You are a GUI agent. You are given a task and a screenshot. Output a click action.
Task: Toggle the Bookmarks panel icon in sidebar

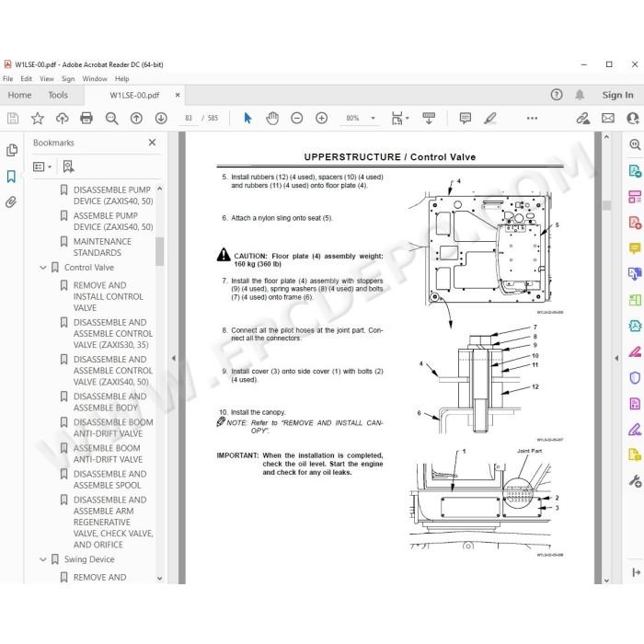pyautogui.click(x=11, y=177)
